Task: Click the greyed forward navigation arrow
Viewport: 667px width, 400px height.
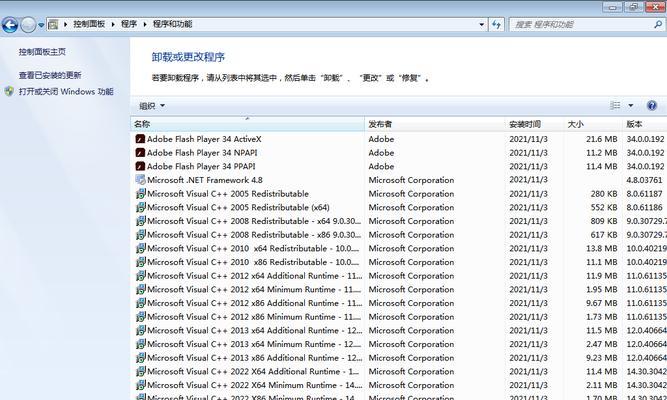Action: point(28,25)
